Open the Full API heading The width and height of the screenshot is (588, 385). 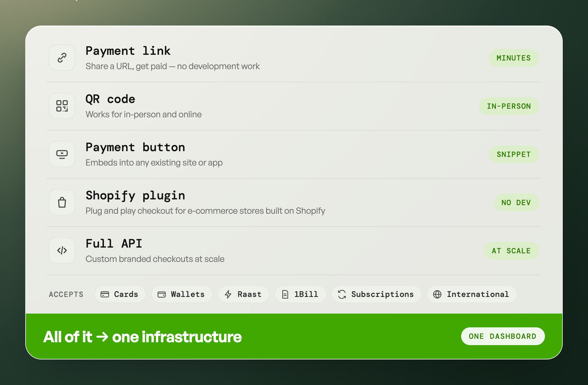pos(114,244)
